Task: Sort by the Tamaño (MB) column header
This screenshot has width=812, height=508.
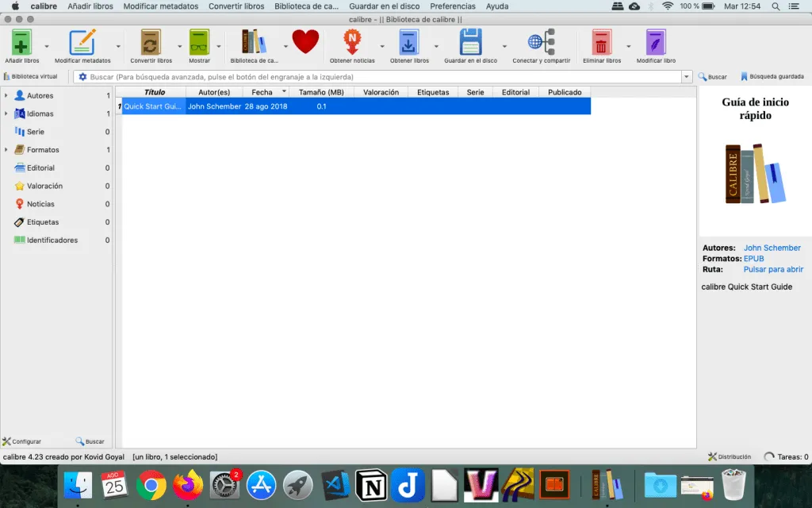Action: tap(321, 92)
